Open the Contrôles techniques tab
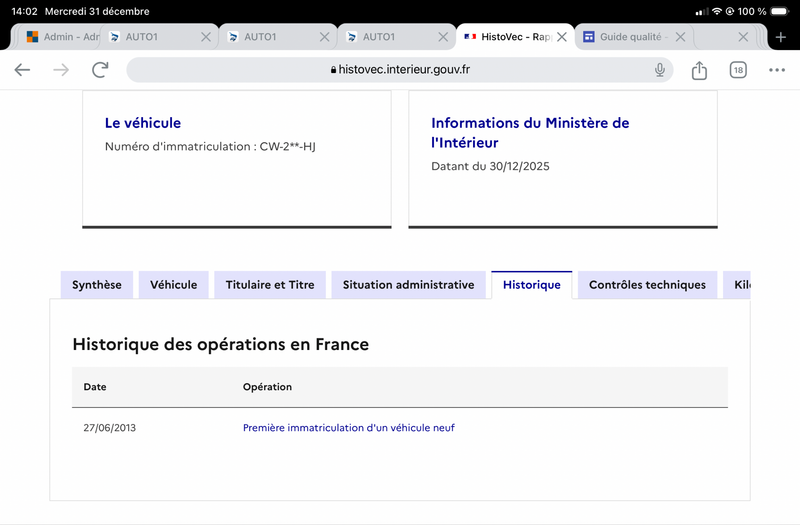The image size is (800, 525). tap(647, 285)
